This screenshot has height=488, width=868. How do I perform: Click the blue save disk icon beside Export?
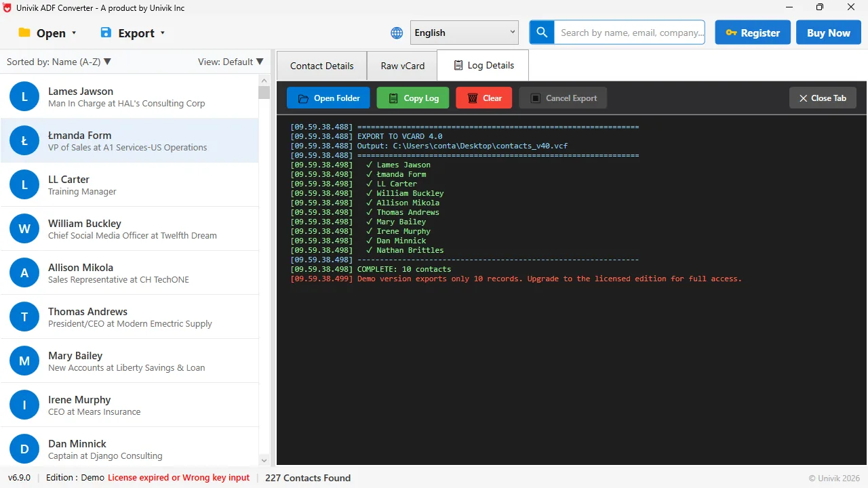(x=106, y=33)
